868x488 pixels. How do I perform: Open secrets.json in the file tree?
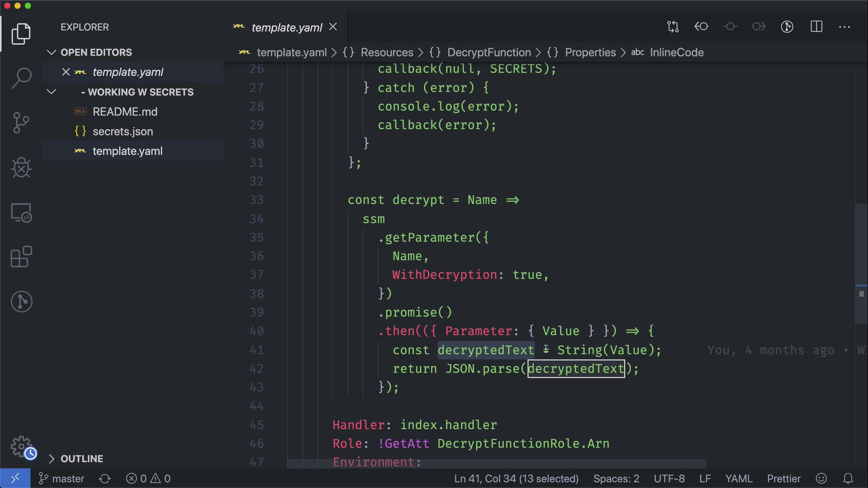[123, 131]
